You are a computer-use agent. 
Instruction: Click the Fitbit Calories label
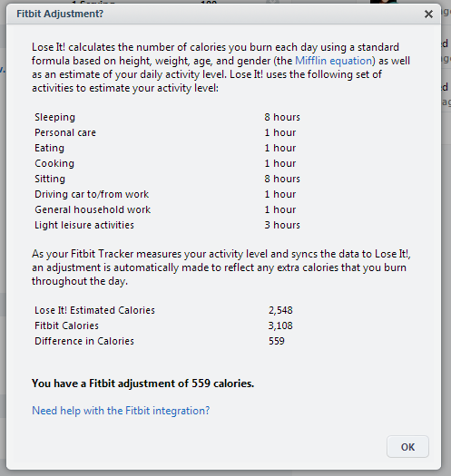pyautogui.click(x=66, y=325)
